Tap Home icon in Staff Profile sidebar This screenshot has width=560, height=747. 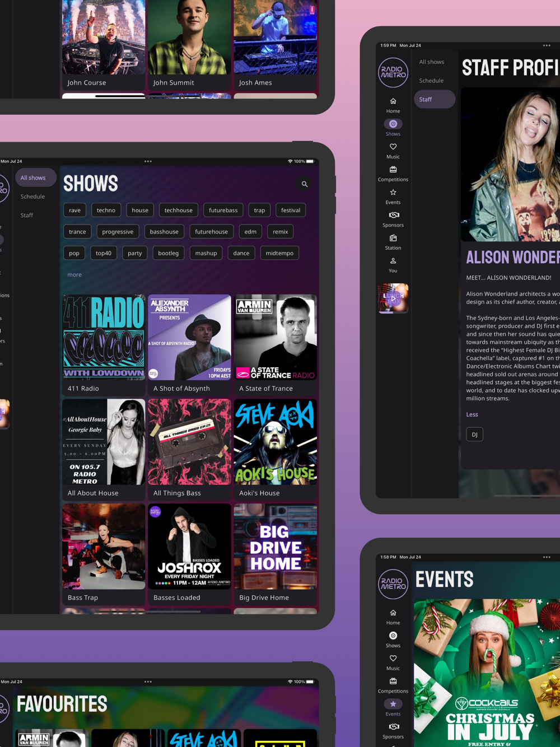point(393,101)
